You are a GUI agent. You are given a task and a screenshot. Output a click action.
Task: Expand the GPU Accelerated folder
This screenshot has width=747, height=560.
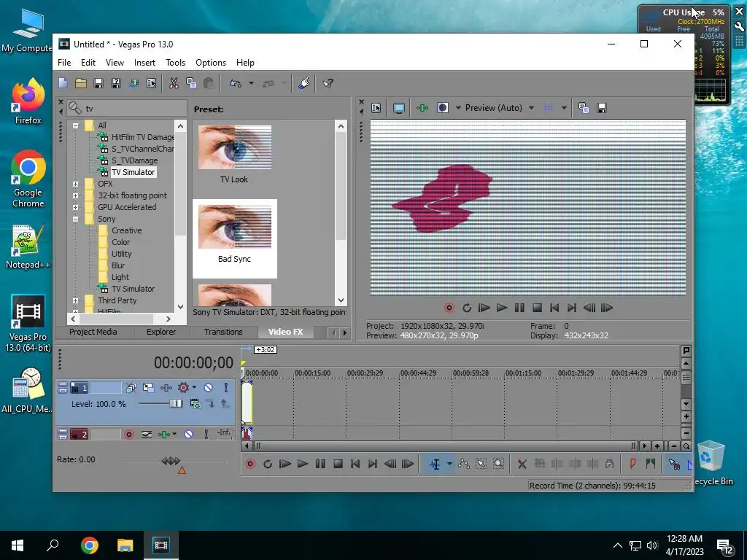75,207
